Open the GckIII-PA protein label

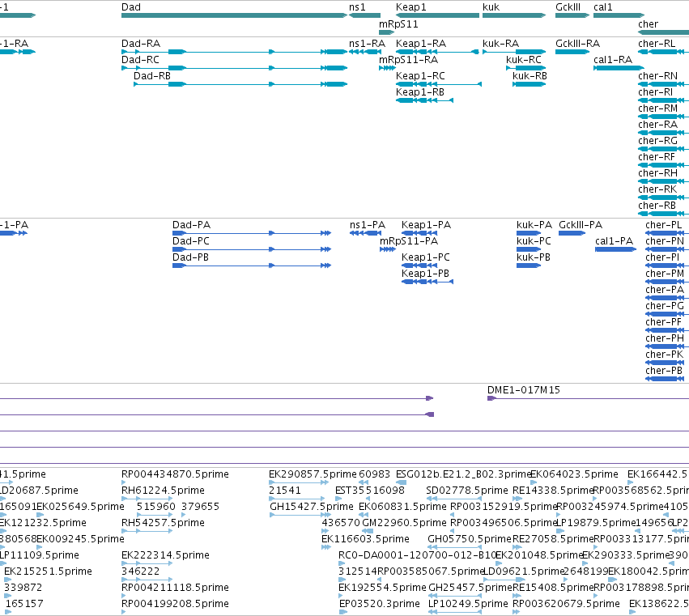581,225
